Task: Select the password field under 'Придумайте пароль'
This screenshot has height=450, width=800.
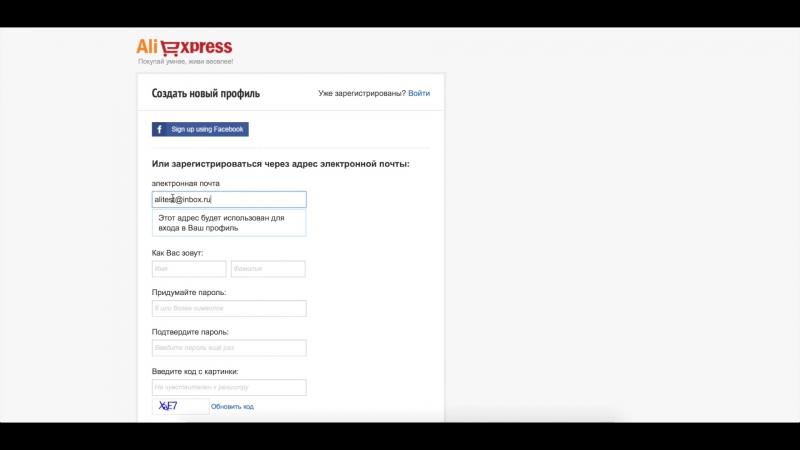Action: coord(229,308)
